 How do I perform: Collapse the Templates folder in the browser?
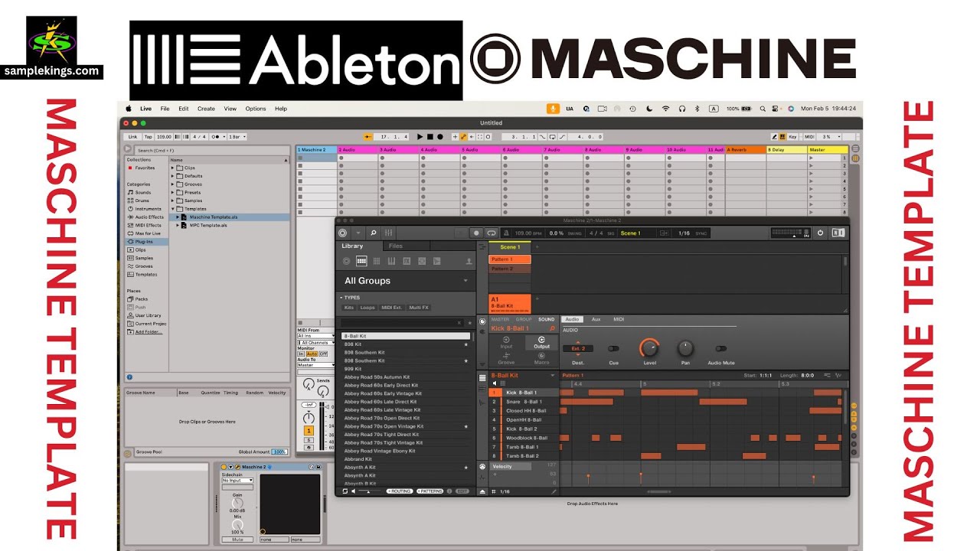click(x=173, y=209)
